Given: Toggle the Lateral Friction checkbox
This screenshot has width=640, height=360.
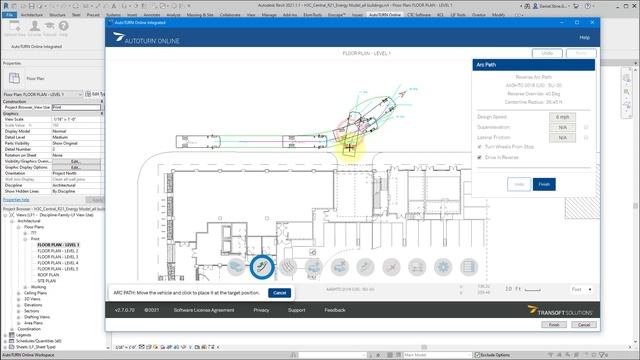Looking at the screenshot, I should coord(586,138).
